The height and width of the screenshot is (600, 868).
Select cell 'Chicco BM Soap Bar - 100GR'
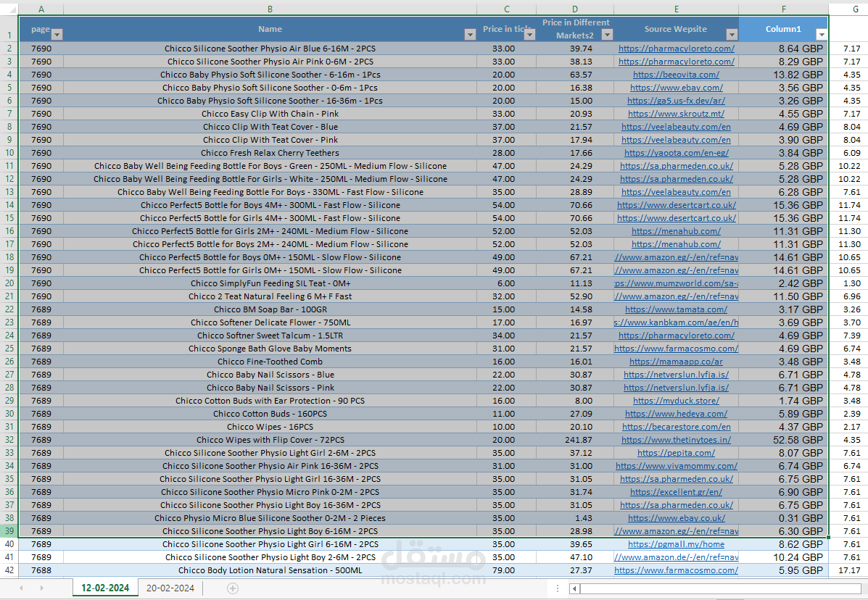(270, 309)
